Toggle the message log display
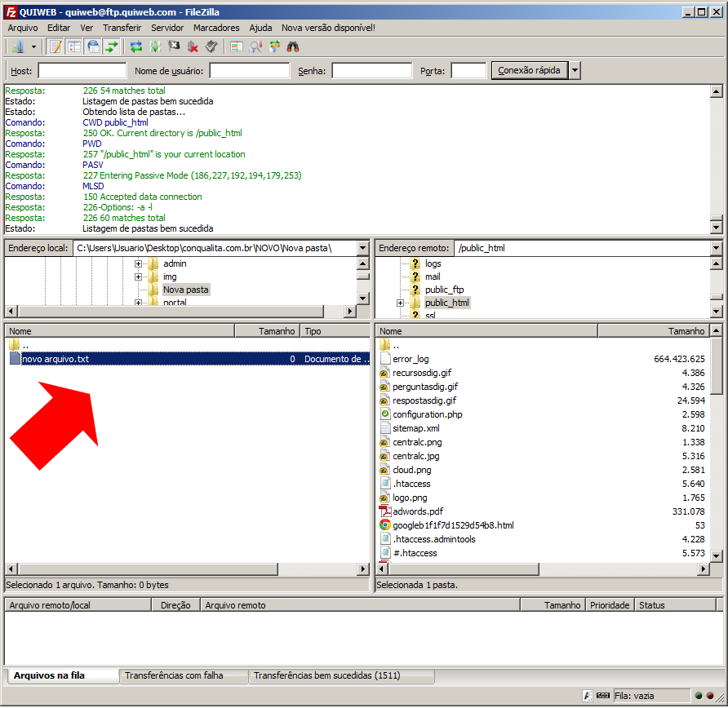Image resolution: width=728 pixels, height=708 pixels. pyautogui.click(x=55, y=46)
